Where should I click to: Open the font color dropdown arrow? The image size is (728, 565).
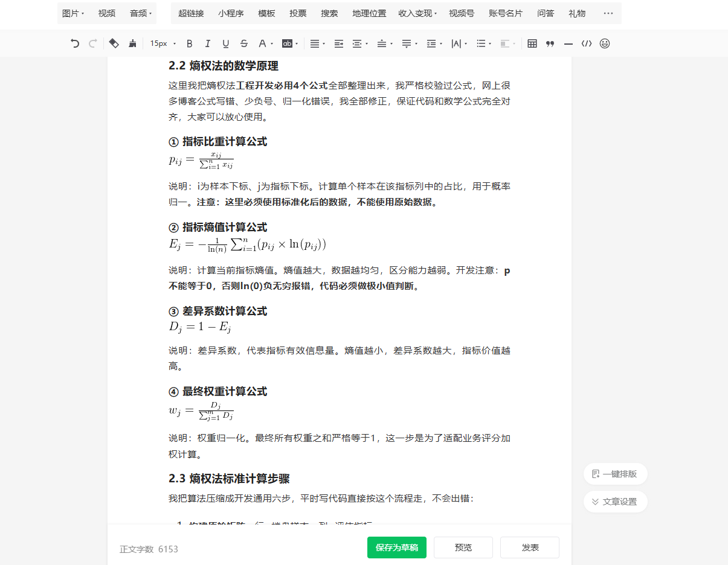point(272,43)
